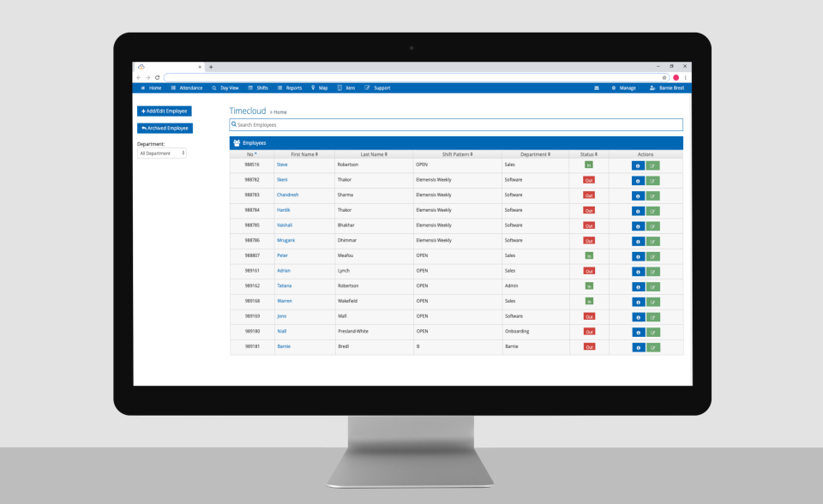This screenshot has width=823, height=504.
Task: Edit Niall Presland-White's record
Action: 653,333
